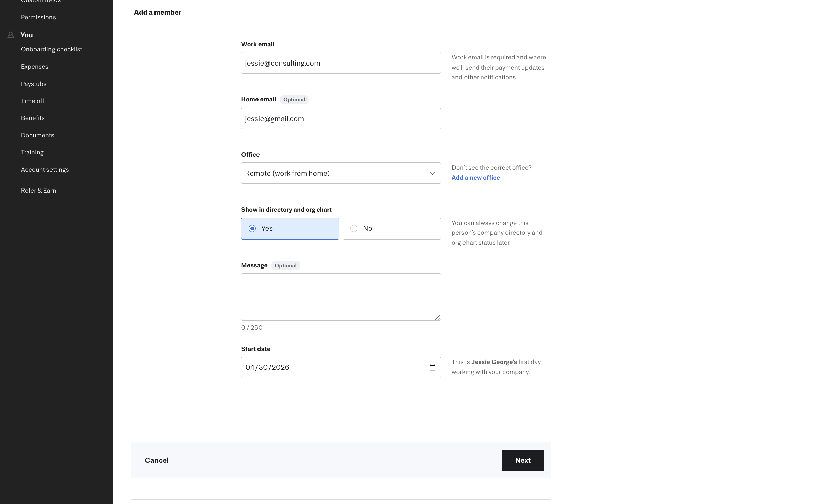Open the start date calendar picker icon
824x504 pixels.
(432, 367)
